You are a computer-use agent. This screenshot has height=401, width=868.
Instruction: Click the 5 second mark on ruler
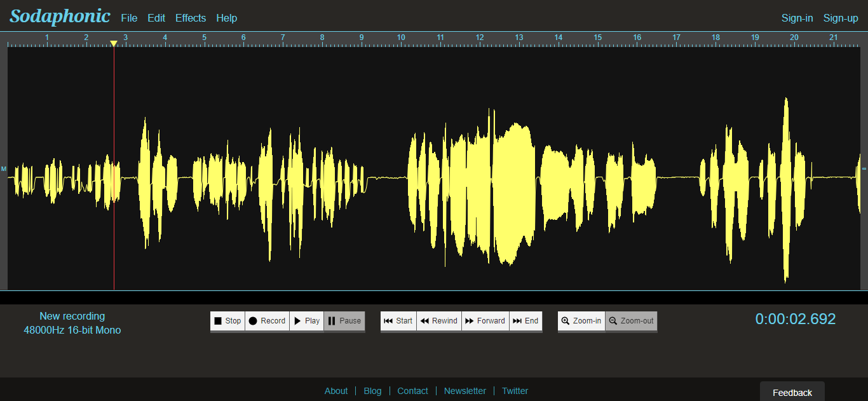(x=205, y=38)
